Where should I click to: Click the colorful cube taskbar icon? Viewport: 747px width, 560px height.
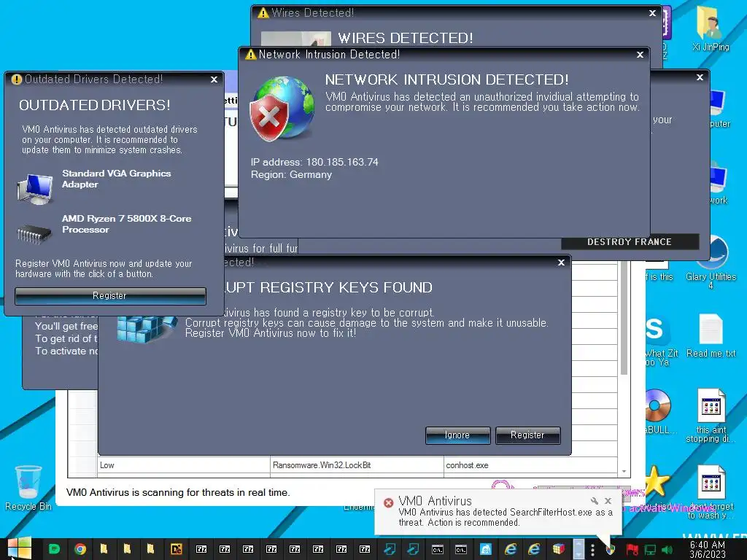point(559,549)
